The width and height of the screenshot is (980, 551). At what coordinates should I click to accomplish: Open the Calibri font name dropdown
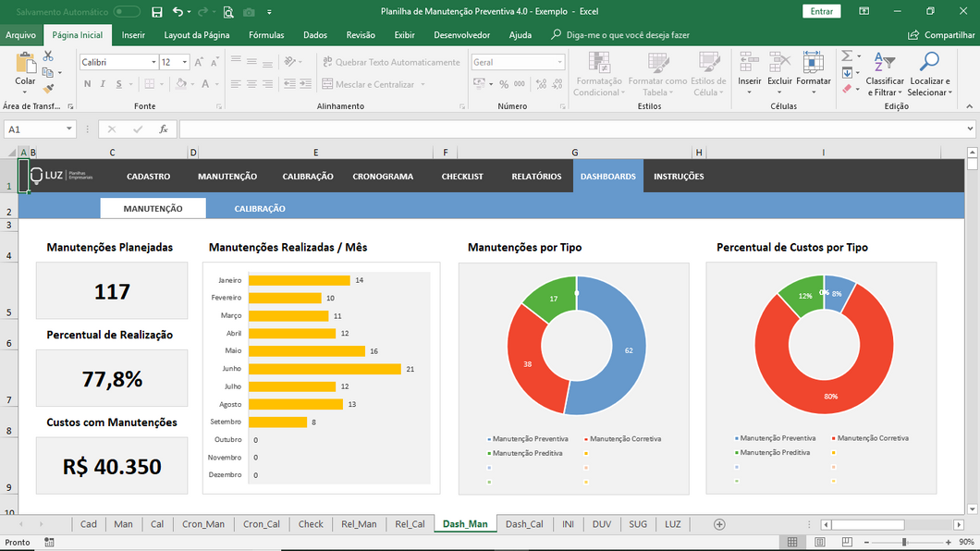153,62
